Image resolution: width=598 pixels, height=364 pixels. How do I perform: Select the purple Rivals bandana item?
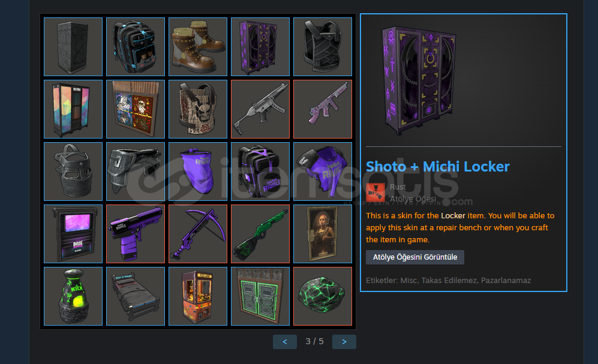click(198, 172)
